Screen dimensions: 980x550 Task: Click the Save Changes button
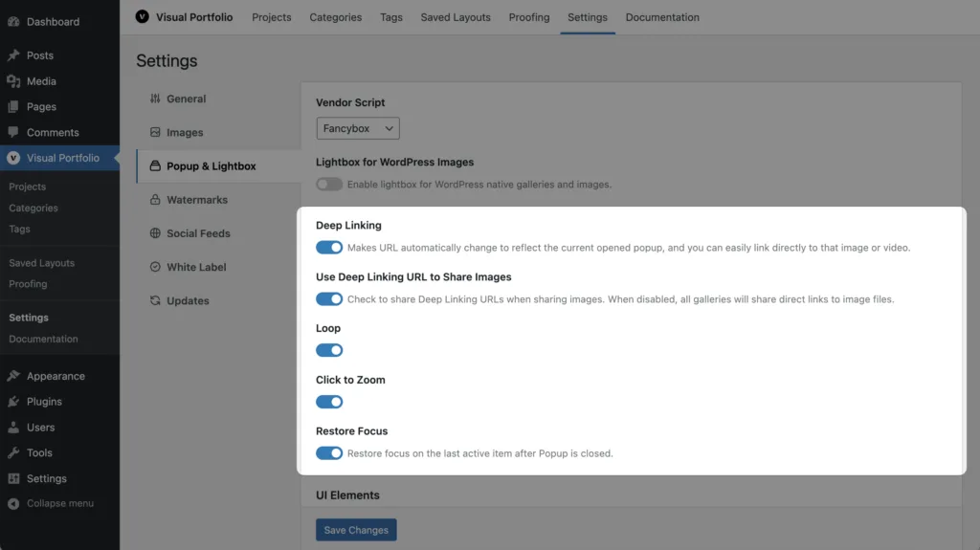coord(356,530)
